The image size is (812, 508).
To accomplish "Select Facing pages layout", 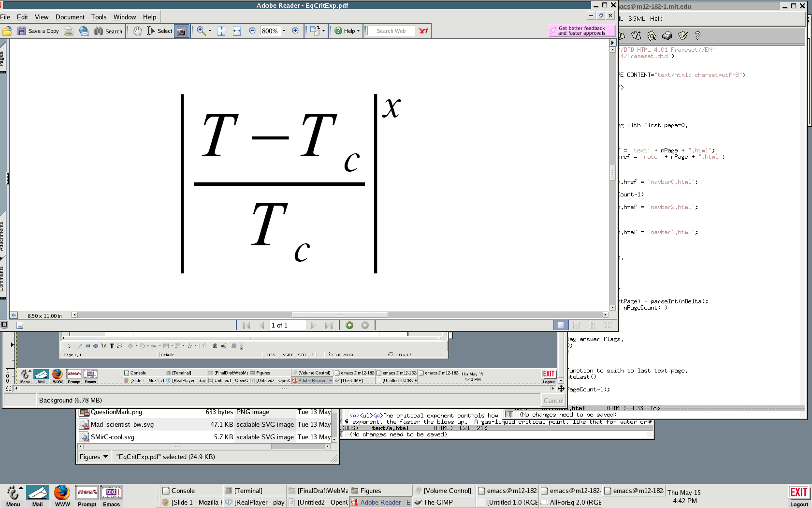I will tap(608, 326).
